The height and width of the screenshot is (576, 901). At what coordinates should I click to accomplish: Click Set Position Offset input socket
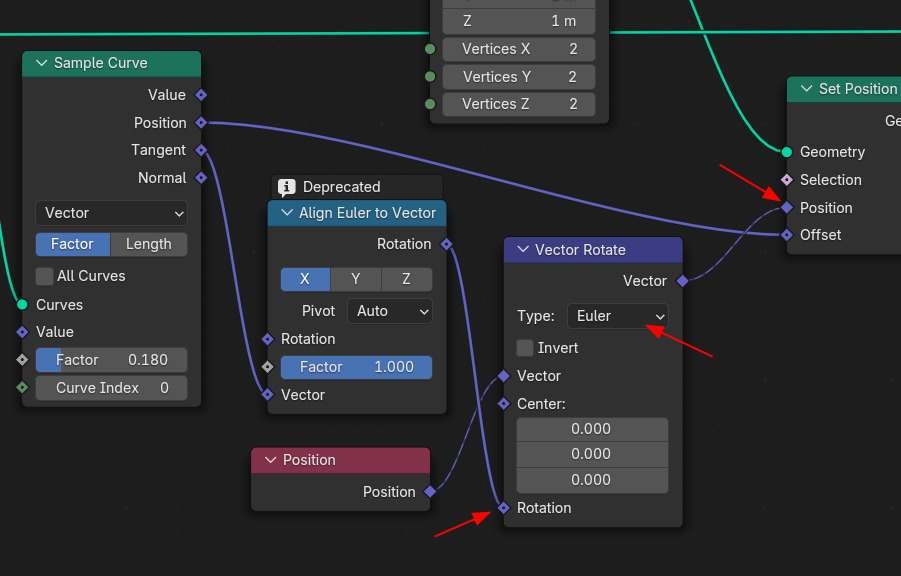(x=787, y=235)
